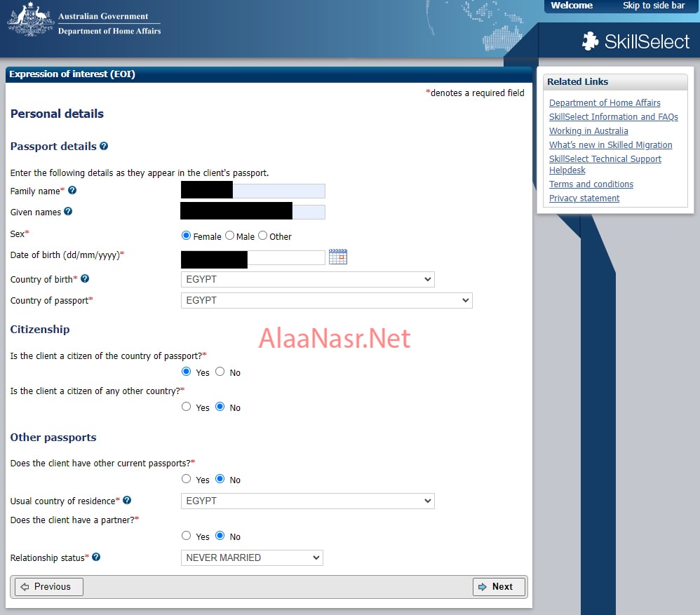Click the Welcome tab
Image resolution: width=700 pixels, height=615 pixels.
[571, 6]
